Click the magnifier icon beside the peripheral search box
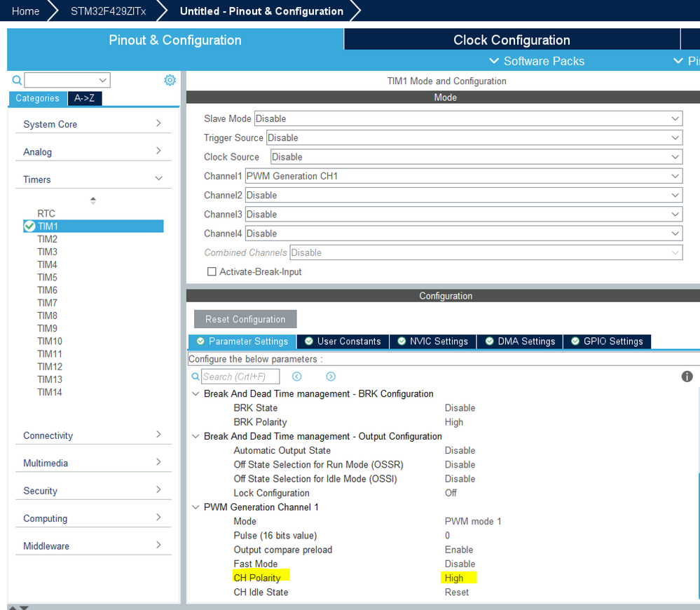This screenshot has height=610, width=700. [17, 80]
